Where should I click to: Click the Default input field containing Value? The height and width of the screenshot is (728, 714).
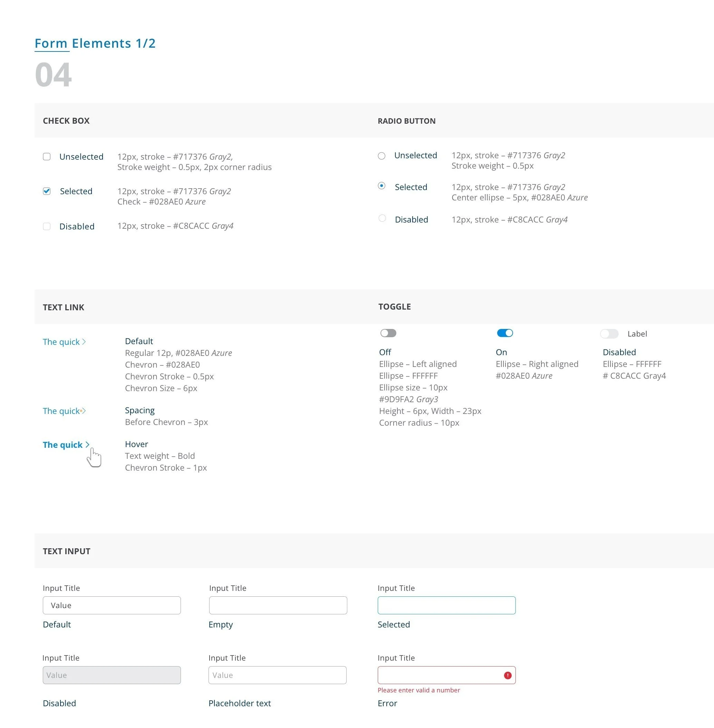click(x=112, y=605)
